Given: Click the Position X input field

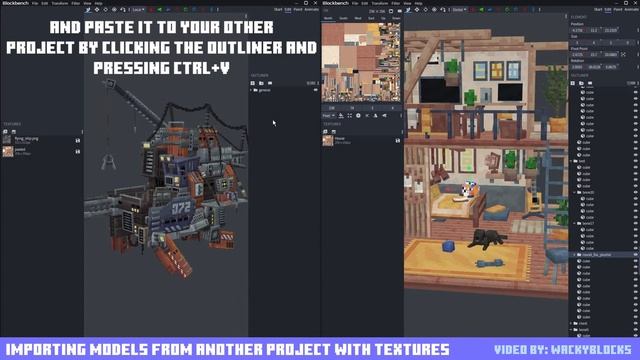Looking at the screenshot, I should tap(579, 30).
